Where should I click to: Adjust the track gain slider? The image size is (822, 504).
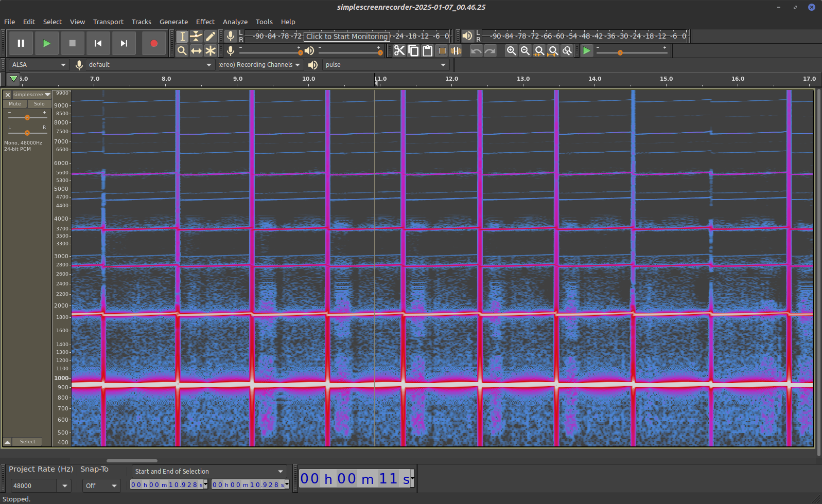[x=27, y=117]
